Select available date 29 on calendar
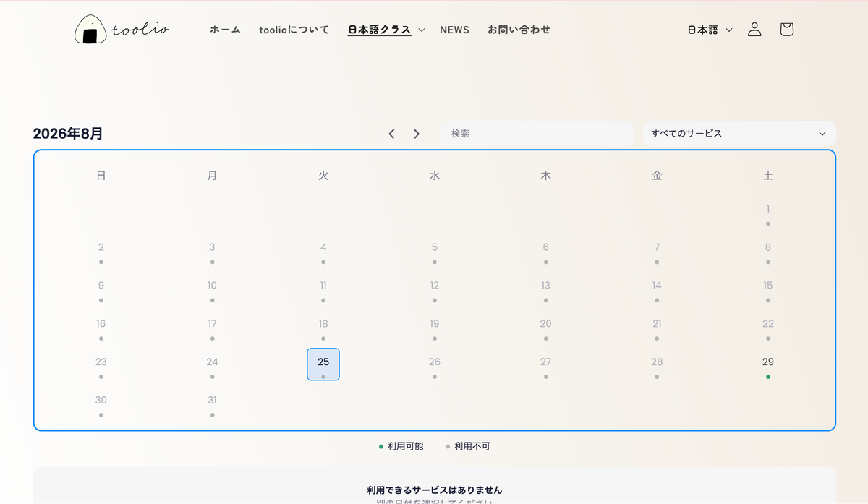 (767, 365)
